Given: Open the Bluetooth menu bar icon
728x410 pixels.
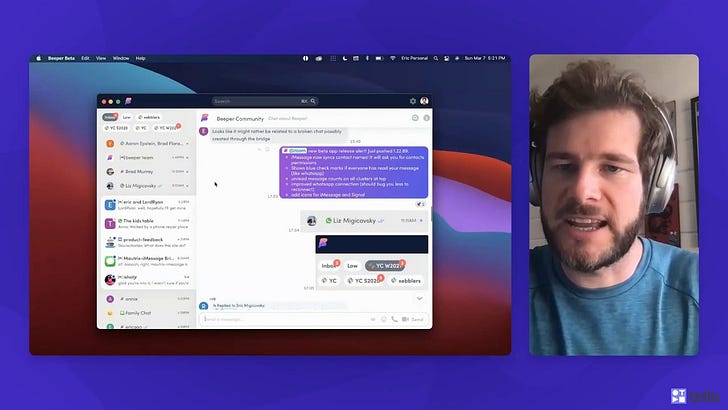Looking at the screenshot, I should (x=367, y=59).
